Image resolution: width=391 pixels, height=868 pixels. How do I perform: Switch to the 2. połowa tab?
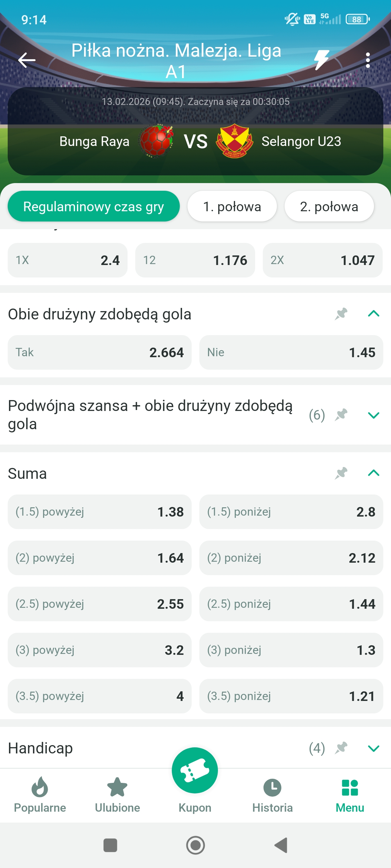(x=329, y=206)
